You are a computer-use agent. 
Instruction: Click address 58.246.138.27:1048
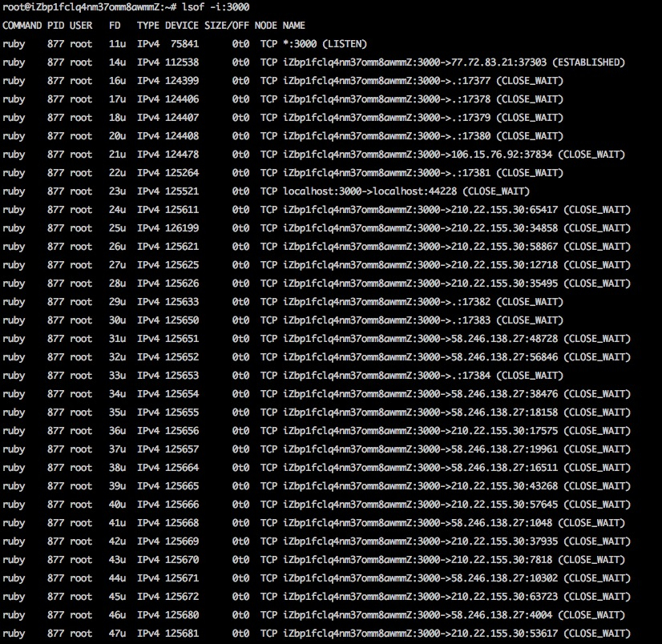(502, 523)
